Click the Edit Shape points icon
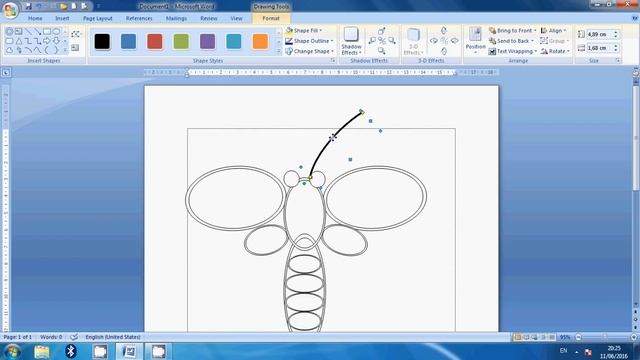Screen dimensions: 640x360 (75, 34)
